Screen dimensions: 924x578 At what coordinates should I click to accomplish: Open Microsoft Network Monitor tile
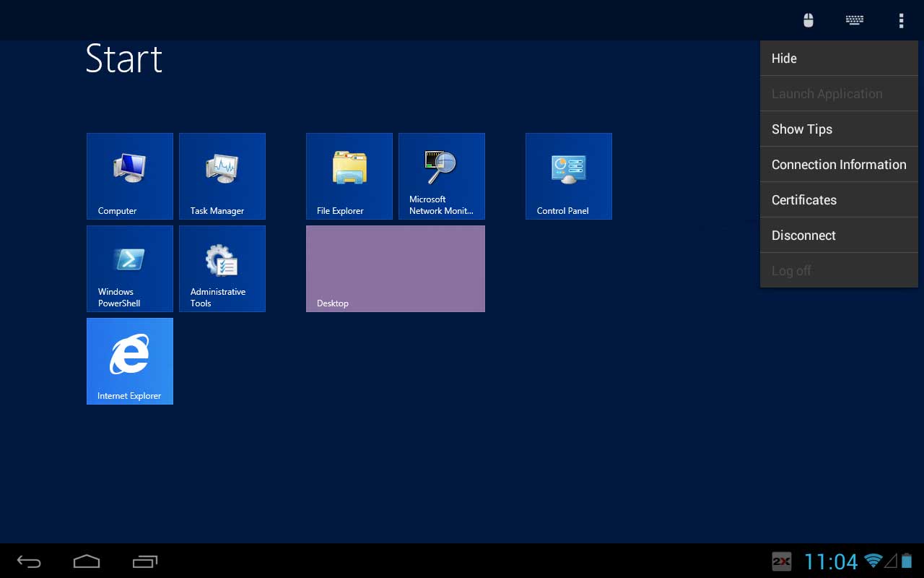tap(442, 176)
